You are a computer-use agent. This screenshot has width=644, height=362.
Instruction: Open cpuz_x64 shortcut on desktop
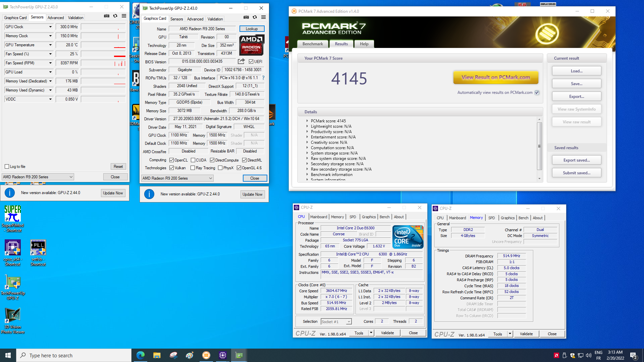coord(13,253)
